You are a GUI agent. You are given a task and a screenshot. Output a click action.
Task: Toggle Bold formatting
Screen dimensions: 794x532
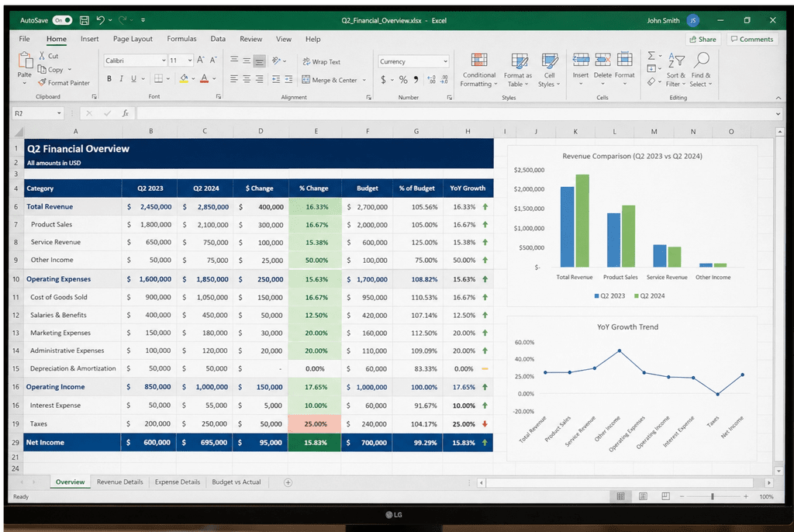[x=109, y=79]
